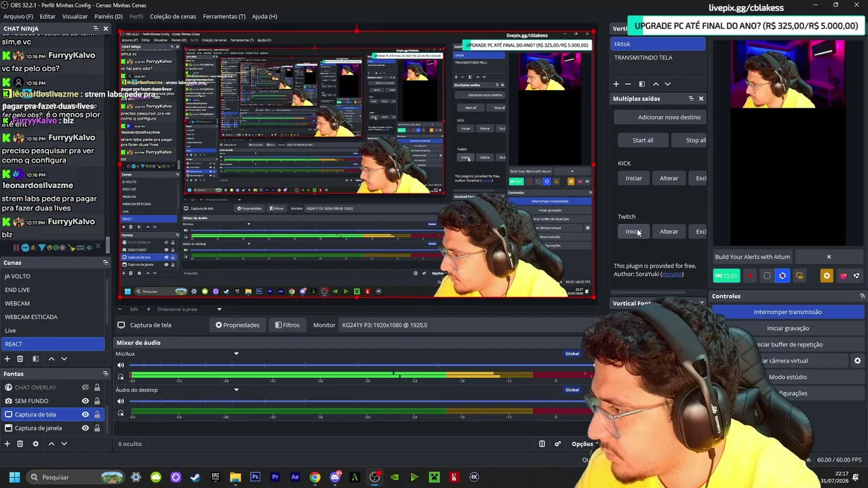Click Adicionar novo destino button
Screen dimensions: 868x488
661,117
